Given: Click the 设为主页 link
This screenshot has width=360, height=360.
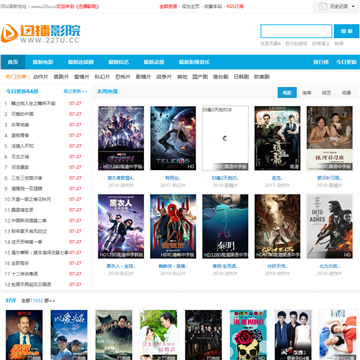Looking at the screenshot, I should click(191, 6).
